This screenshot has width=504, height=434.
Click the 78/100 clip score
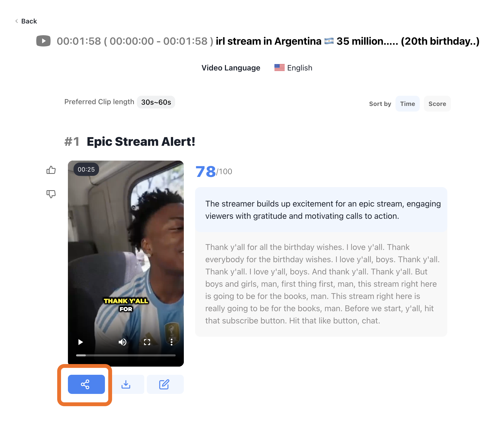click(x=214, y=171)
